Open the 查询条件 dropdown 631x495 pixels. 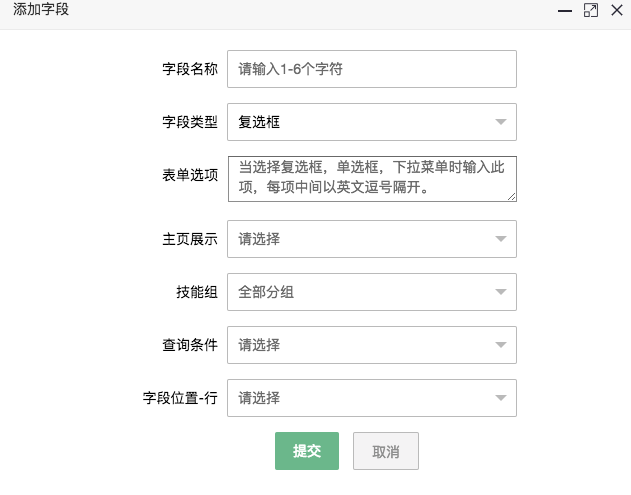pyautogui.click(x=372, y=345)
